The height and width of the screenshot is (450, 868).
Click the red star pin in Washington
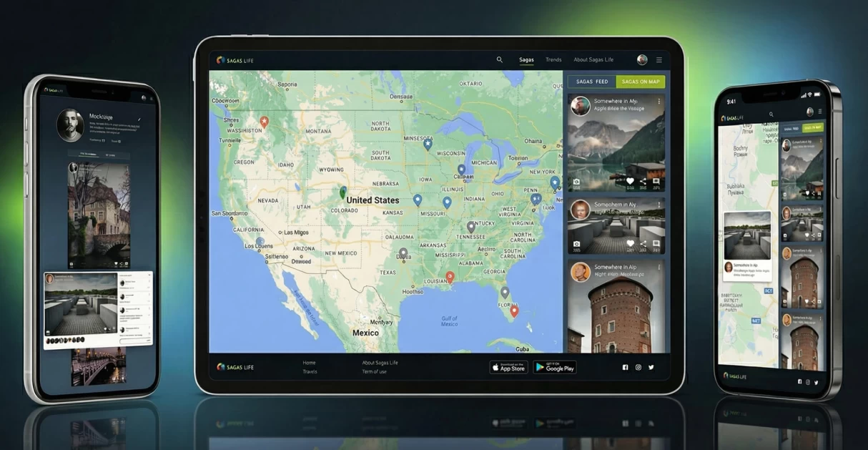[x=265, y=122]
